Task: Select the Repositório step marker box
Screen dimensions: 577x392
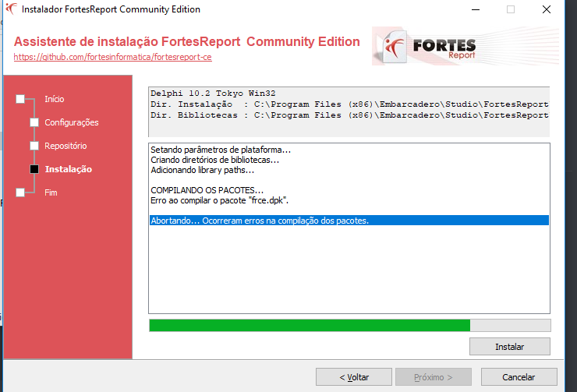Action: coord(34,146)
